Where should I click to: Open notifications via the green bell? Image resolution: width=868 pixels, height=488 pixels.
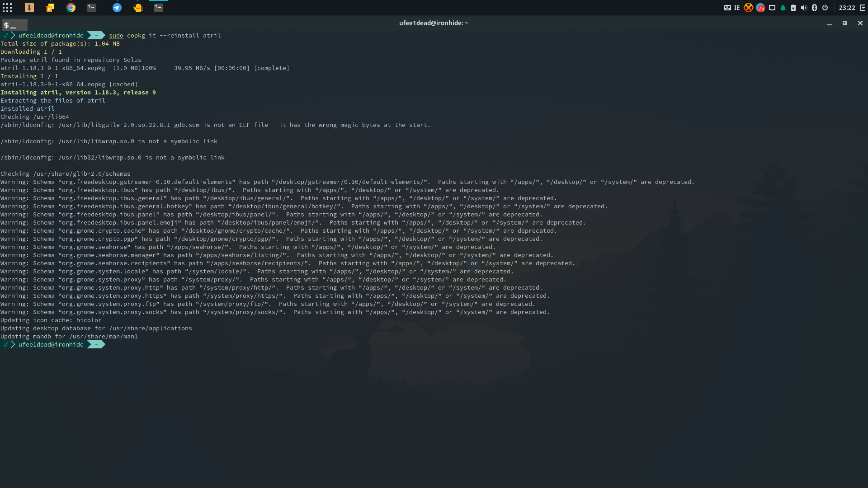pos(783,8)
